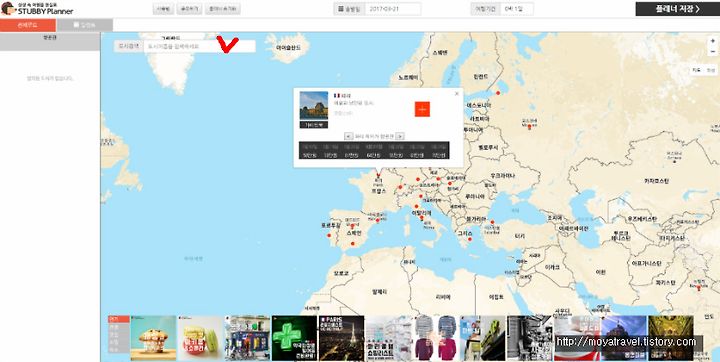Select the Barcelona red marker

[378, 220]
